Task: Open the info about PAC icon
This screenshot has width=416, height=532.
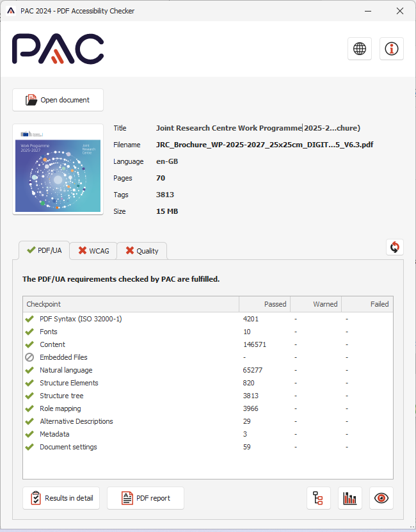Action: click(391, 49)
